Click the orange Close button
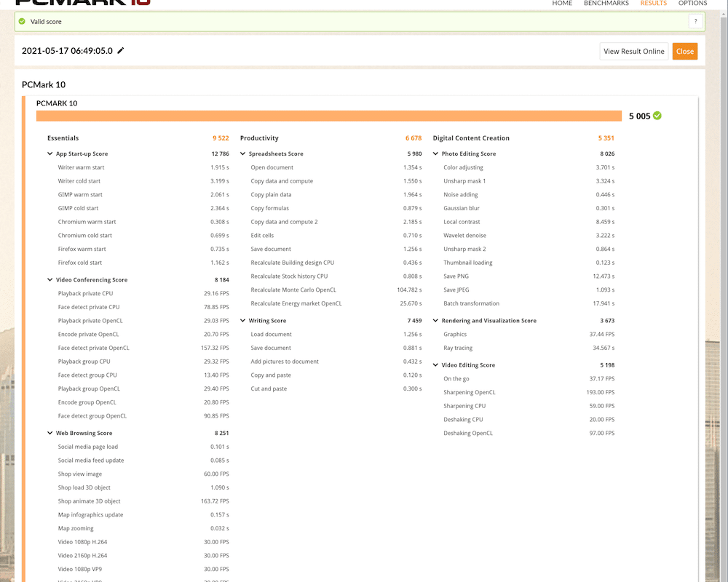The width and height of the screenshot is (728, 582). click(x=685, y=52)
